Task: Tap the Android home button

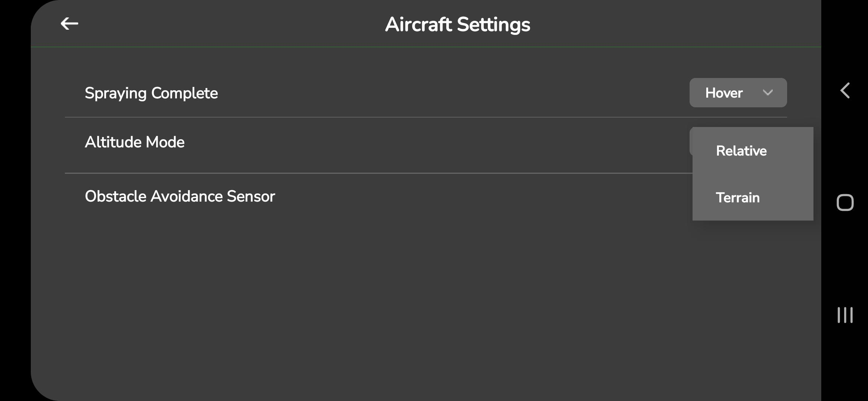Action: [845, 203]
